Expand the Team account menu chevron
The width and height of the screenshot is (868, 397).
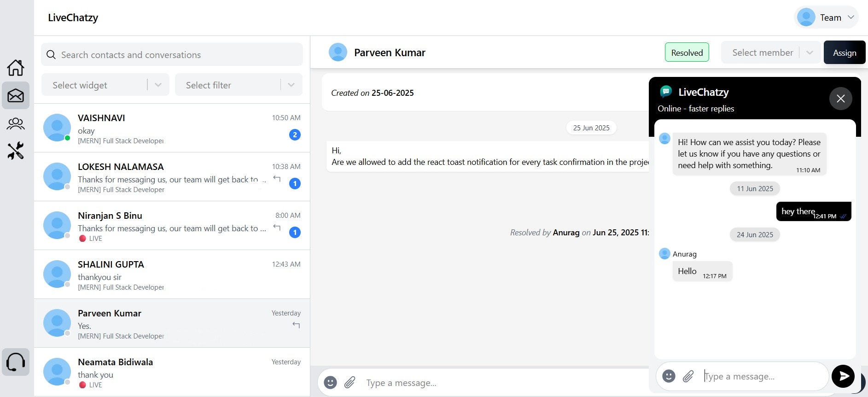tap(851, 18)
